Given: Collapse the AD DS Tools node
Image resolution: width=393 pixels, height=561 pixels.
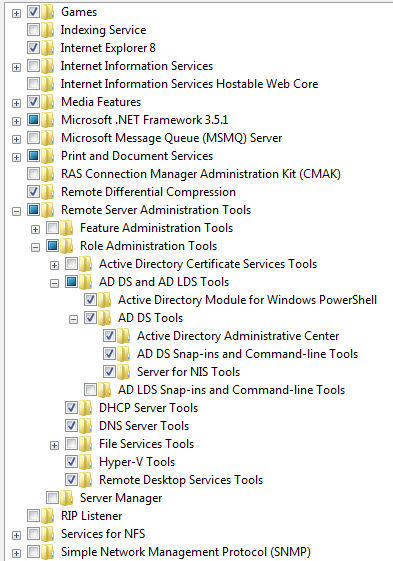Looking at the screenshot, I should pyautogui.click(x=73, y=319).
